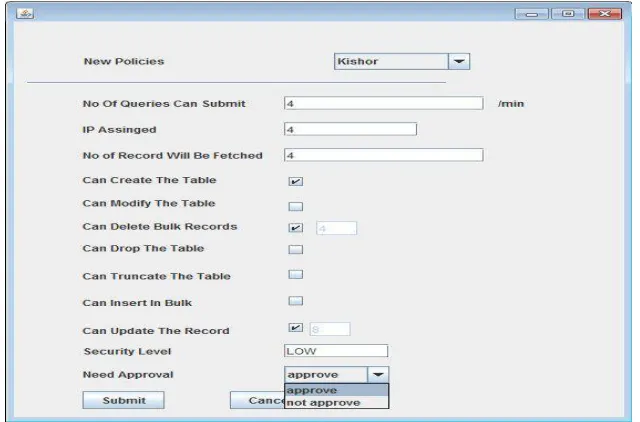Uncheck Can Create The Table checkbox
Viewport: 640px width, 422px height.
[296, 181]
